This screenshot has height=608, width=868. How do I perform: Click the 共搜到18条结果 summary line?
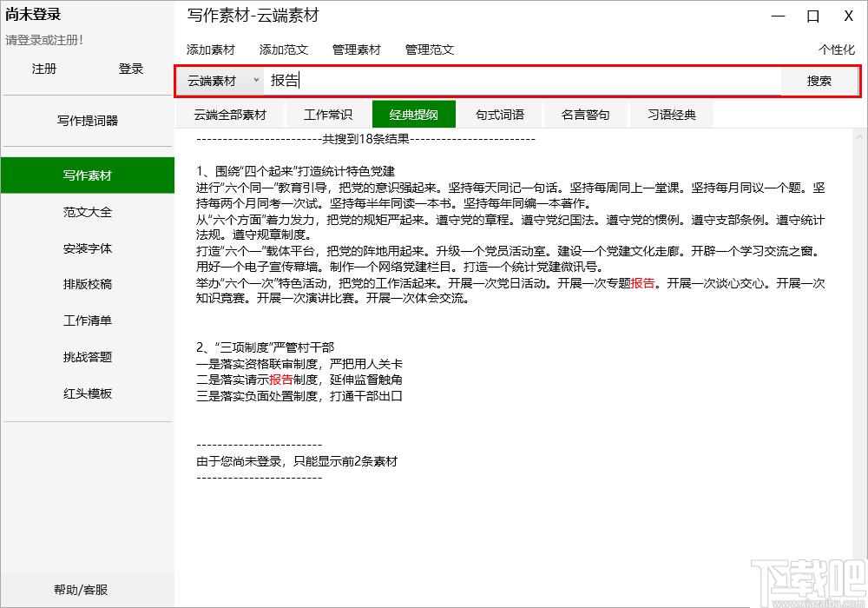[x=366, y=139]
